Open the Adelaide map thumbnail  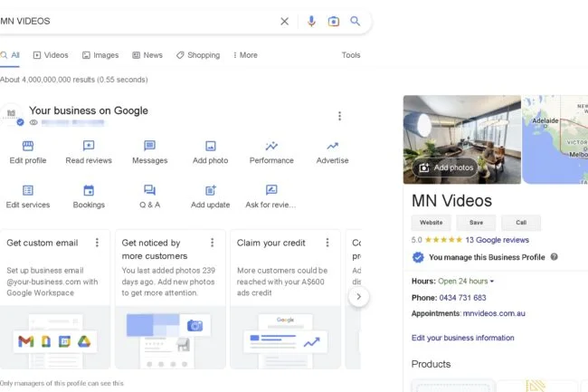(555, 139)
